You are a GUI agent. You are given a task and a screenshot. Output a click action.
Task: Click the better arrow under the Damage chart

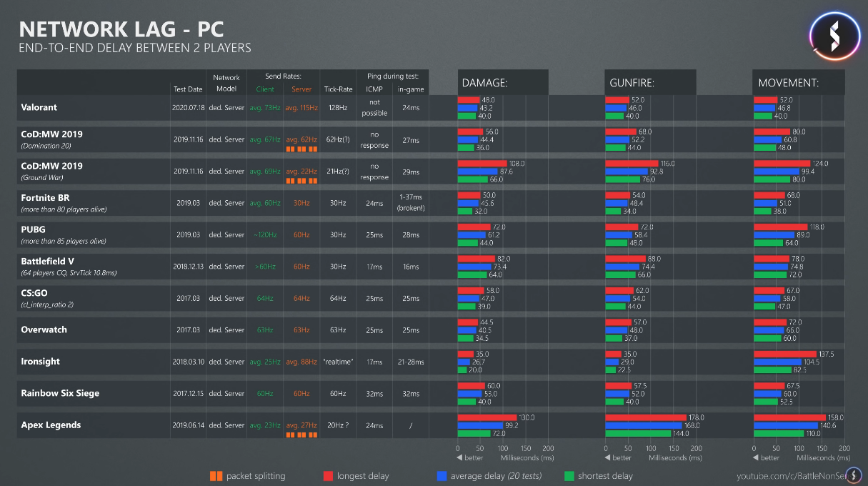tap(459, 458)
